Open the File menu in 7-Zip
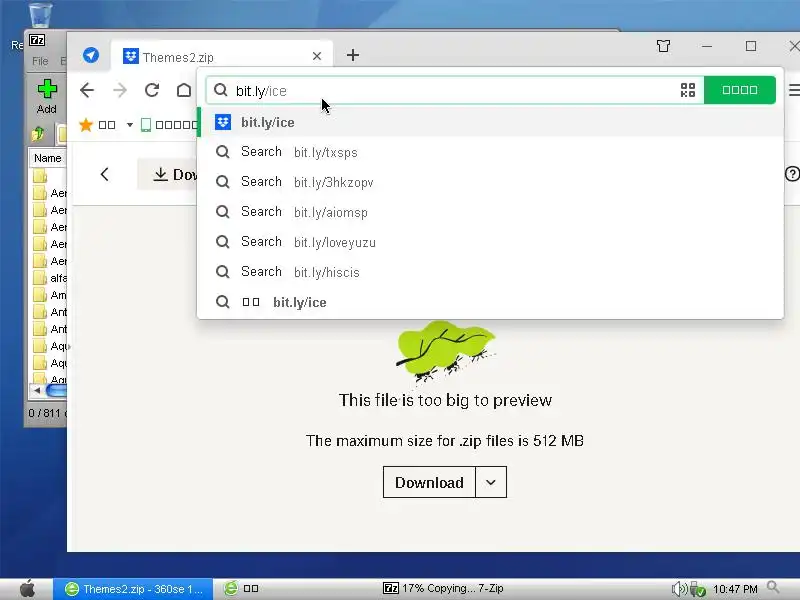This screenshot has height=600, width=800. [x=40, y=61]
